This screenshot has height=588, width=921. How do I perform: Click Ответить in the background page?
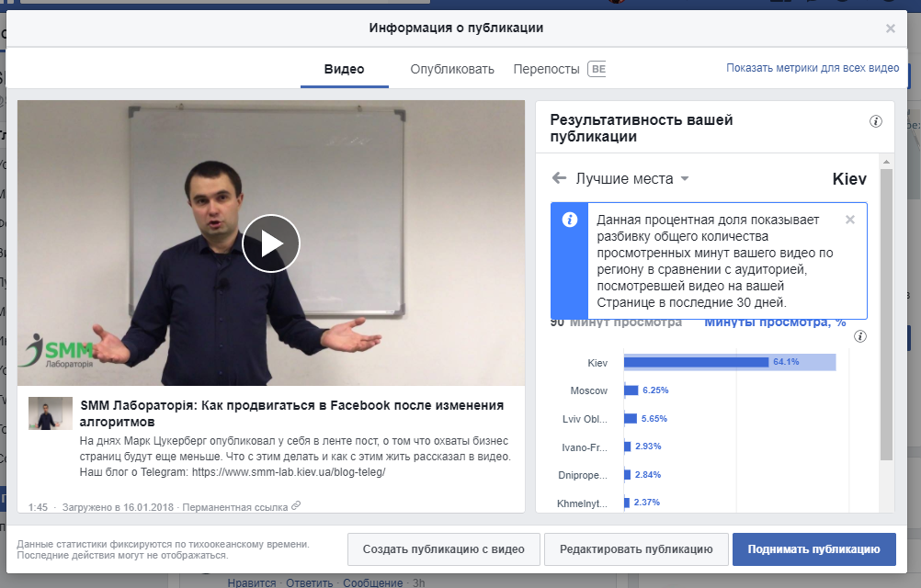click(x=309, y=582)
